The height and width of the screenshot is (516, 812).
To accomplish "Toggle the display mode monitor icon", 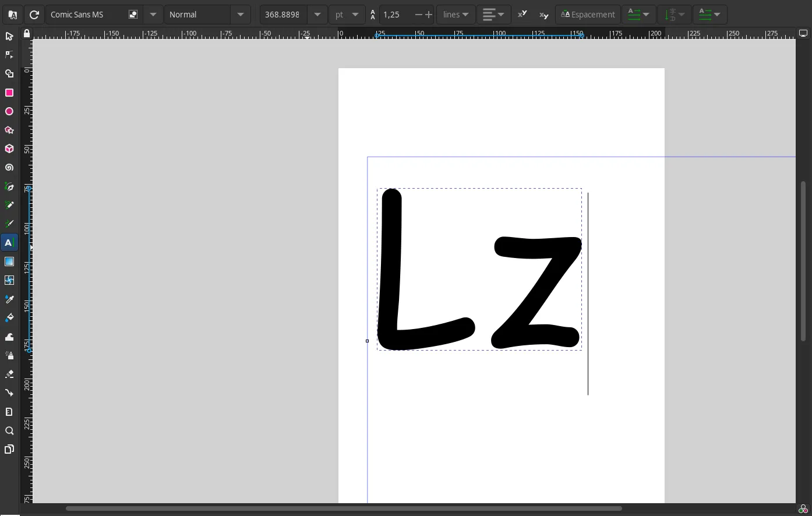I will (803, 34).
